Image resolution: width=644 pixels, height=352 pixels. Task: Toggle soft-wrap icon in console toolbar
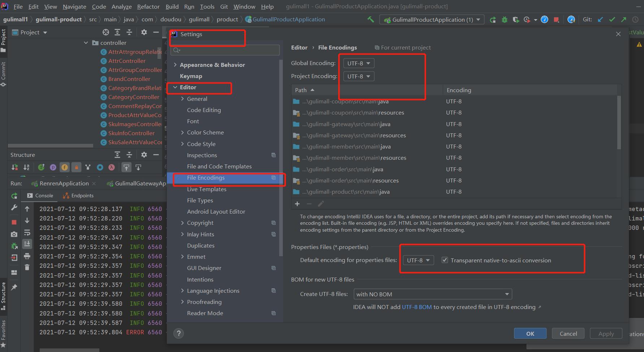pyautogui.click(x=27, y=232)
